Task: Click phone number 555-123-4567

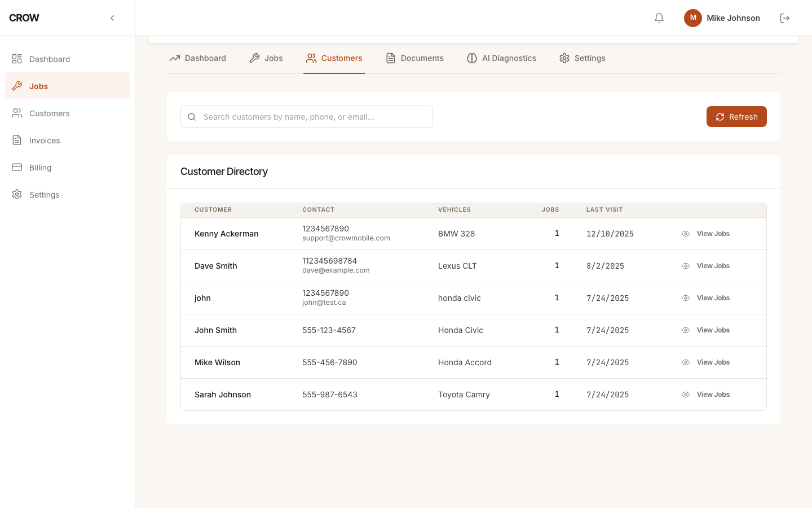Action: [329, 330]
